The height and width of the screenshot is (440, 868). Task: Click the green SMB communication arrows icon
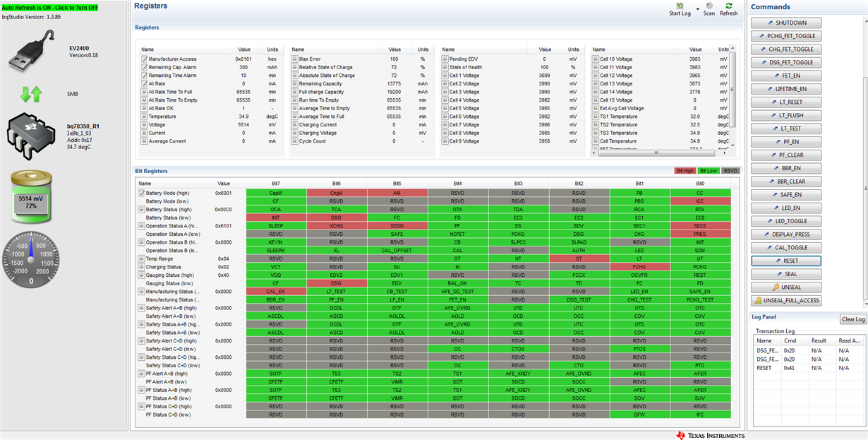pyautogui.click(x=31, y=94)
